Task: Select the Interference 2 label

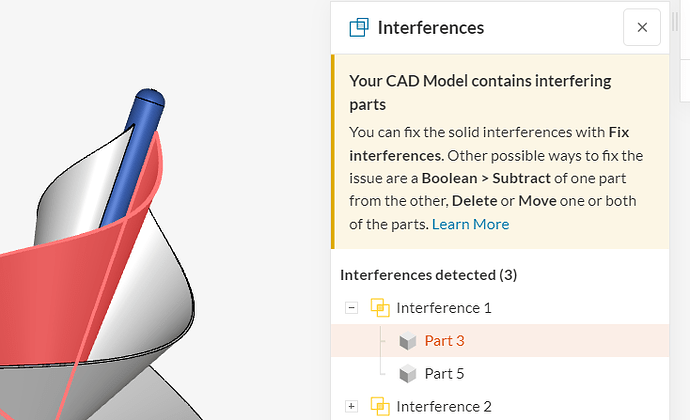Action: pos(443,406)
